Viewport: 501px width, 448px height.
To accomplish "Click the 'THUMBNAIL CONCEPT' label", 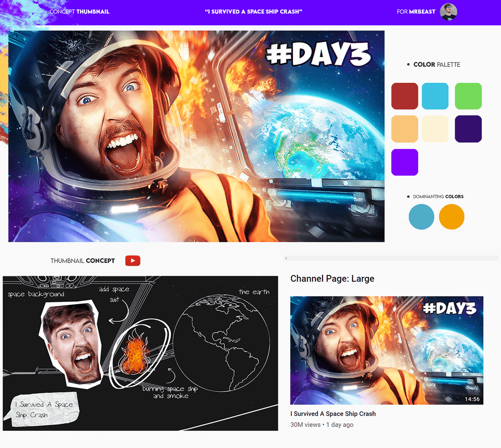I will (83, 261).
